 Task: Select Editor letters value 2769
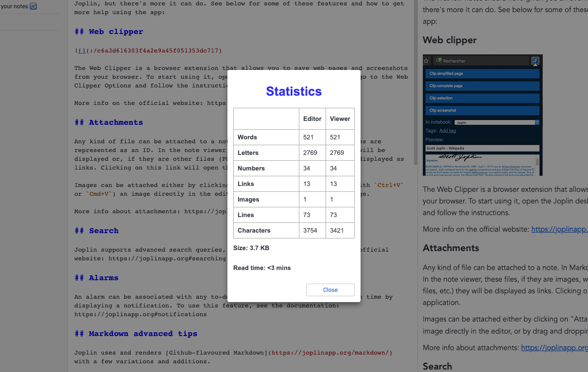[310, 153]
